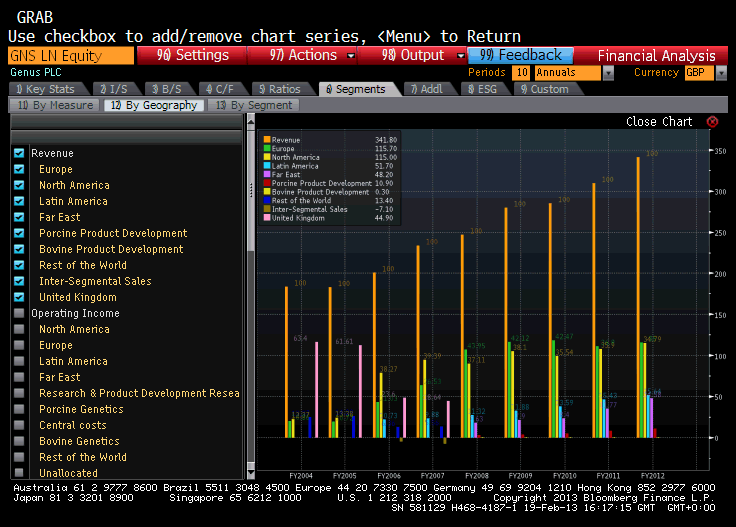Check the Porcine Genetics series box
Viewport: 736px width, 527px height.
tap(19, 410)
